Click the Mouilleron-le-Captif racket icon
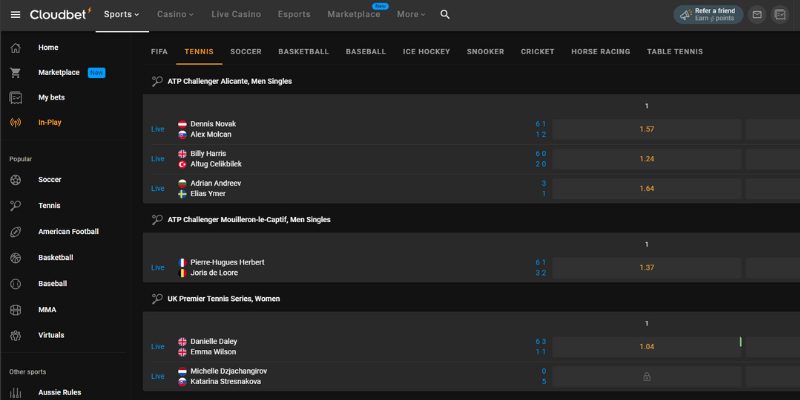 [x=157, y=219]
